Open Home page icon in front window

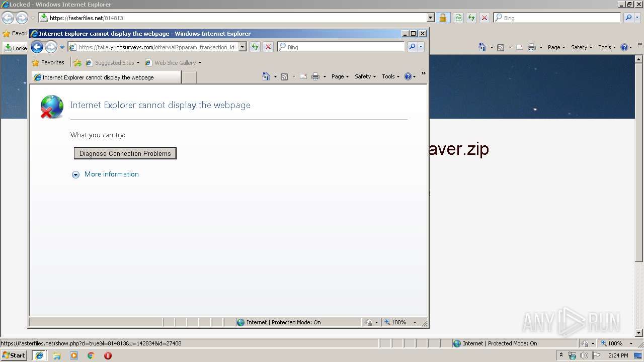pyautogui.click(x=266, y=76)
